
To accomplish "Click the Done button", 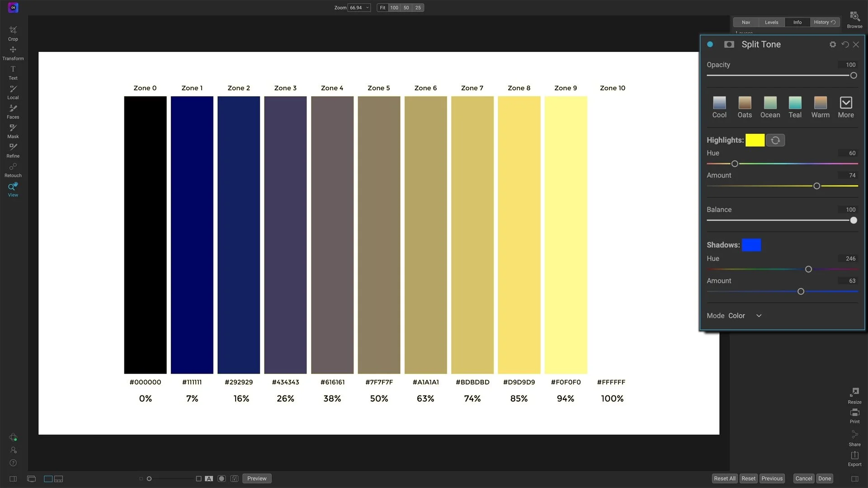I will [825, 478].
